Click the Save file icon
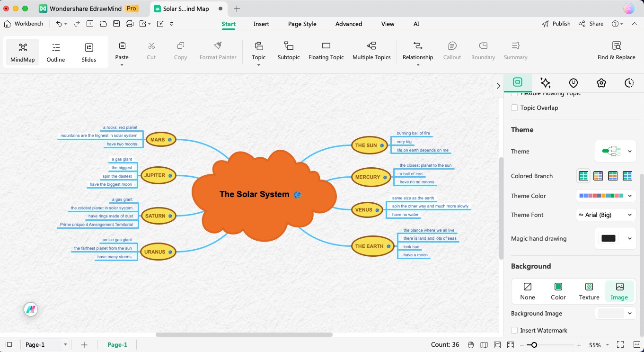Screen dimensions: 644x352 pos(116,24)
